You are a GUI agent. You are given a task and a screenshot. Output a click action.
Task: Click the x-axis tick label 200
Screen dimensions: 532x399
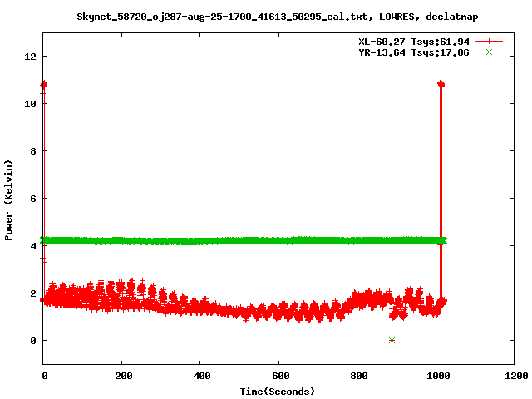point(123,376)
